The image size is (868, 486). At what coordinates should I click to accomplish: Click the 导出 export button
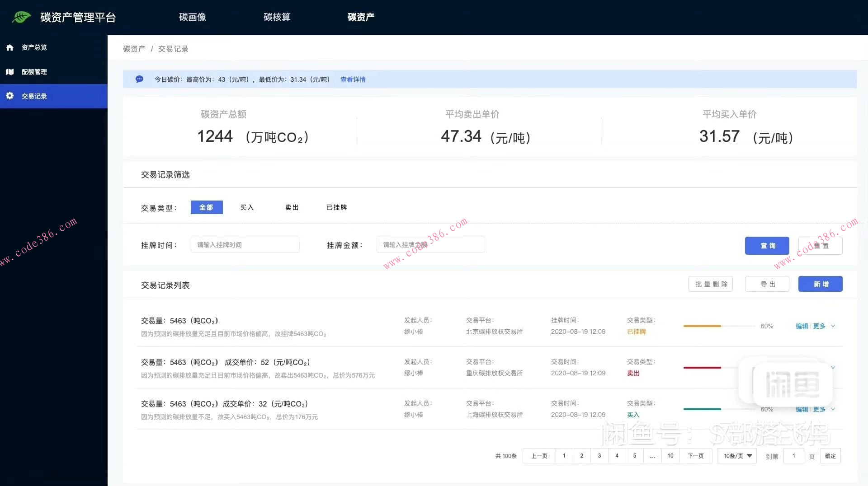(x=767, y=284)
